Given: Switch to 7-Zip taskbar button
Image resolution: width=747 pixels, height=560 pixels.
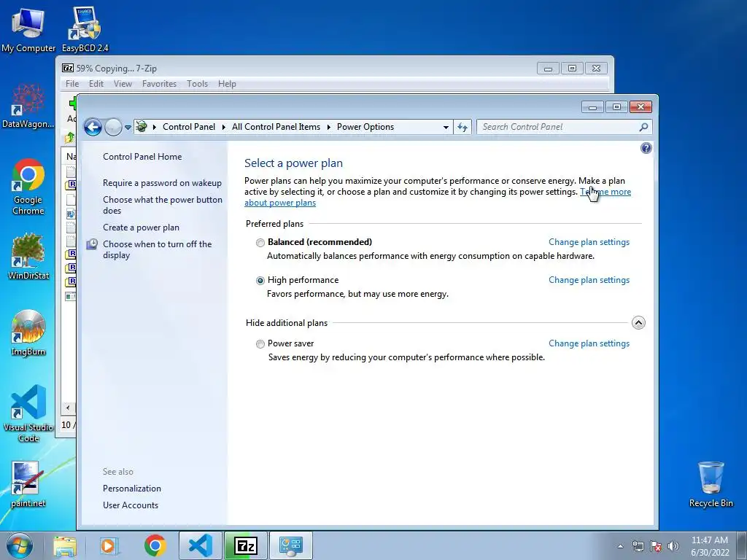Looking at the screenshot, I should tap(246, 545).
